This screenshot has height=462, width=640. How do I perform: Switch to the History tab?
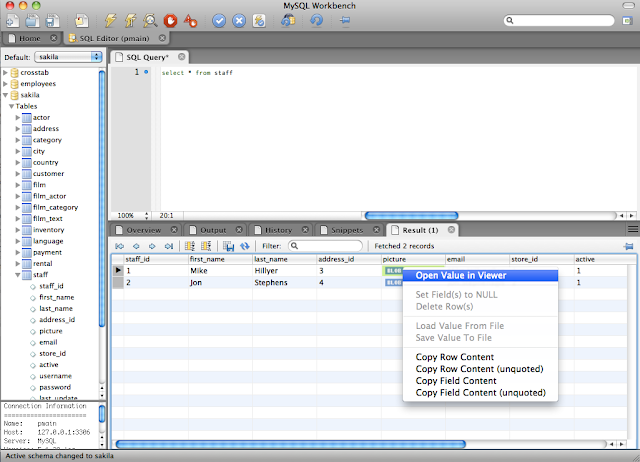coord(278,230)
